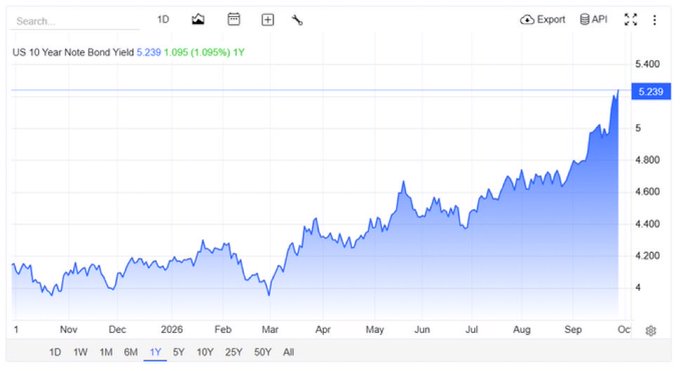Image resolution: width=680 pixels, height=371 pixels.
Task: Click the 4.800 y-axis label
Action: click(x=647, y=160)
